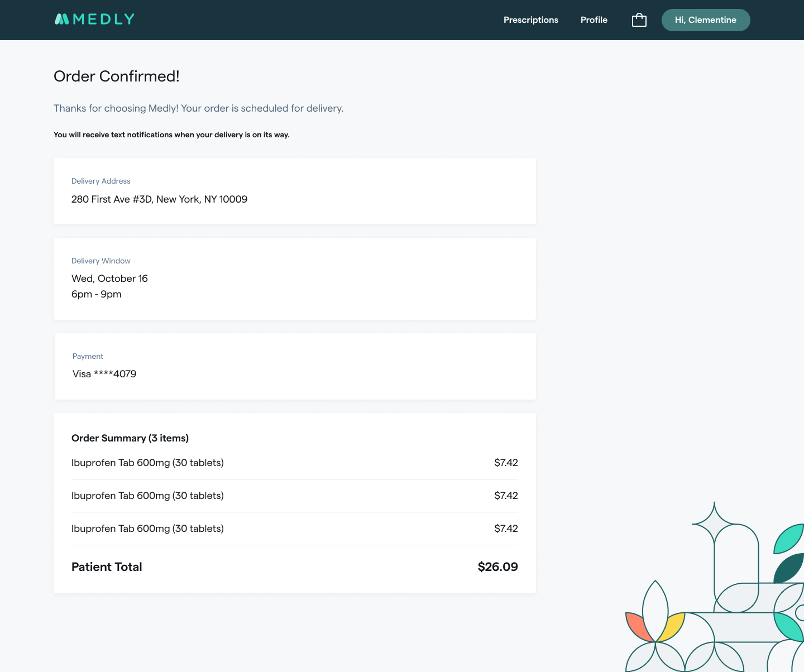
Task: Click the top Ibuprofen Tab 600mg item
Action: point(147,463)
